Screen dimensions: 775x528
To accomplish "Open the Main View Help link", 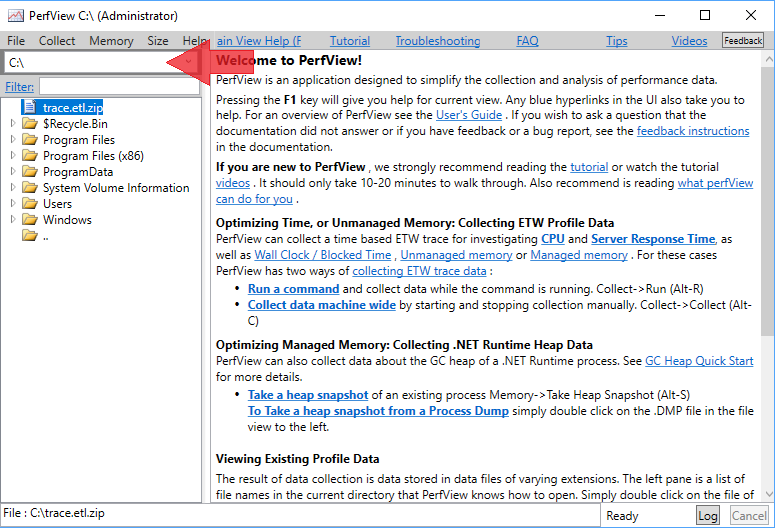I will tap(259, 41).
